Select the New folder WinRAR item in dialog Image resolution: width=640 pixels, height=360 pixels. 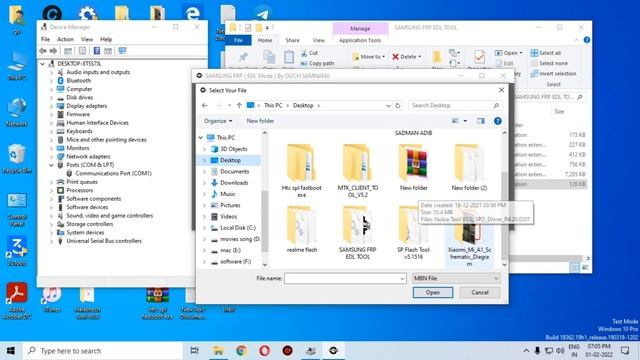pyautogui.click(x=413, y=167)
